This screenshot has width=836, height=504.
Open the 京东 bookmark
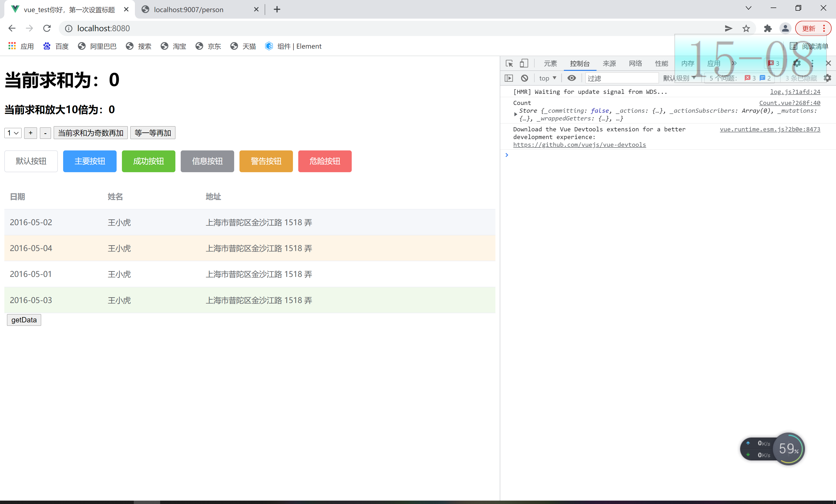click(x=208, y=46)
